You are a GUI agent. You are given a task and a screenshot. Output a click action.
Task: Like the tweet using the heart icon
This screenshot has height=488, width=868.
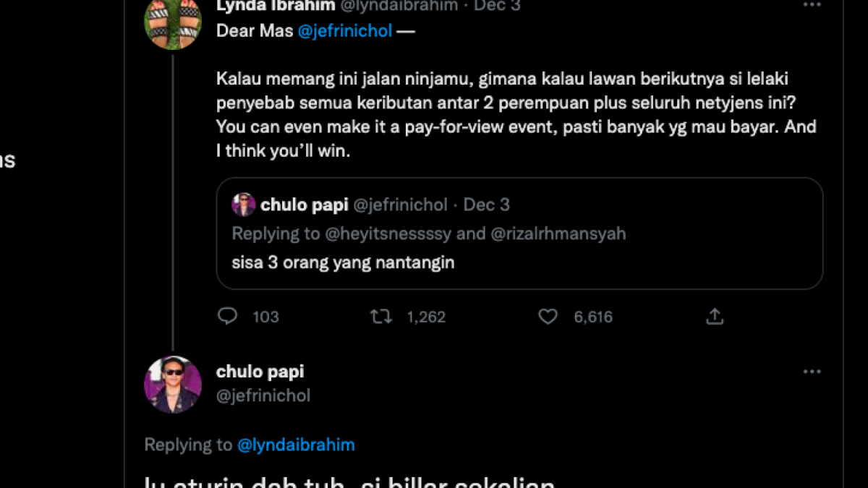click(548, 316)
